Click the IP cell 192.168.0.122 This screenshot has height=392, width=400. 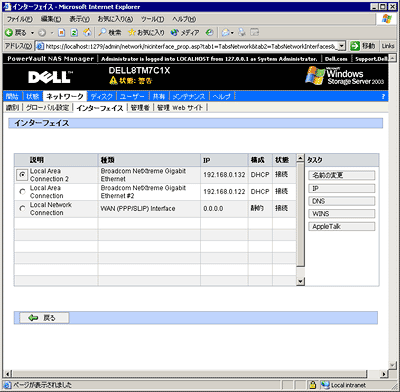tap(224, 192)
